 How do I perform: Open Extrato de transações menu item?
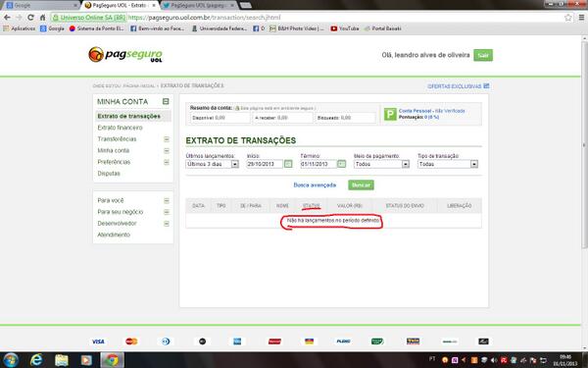click(128, 116)
